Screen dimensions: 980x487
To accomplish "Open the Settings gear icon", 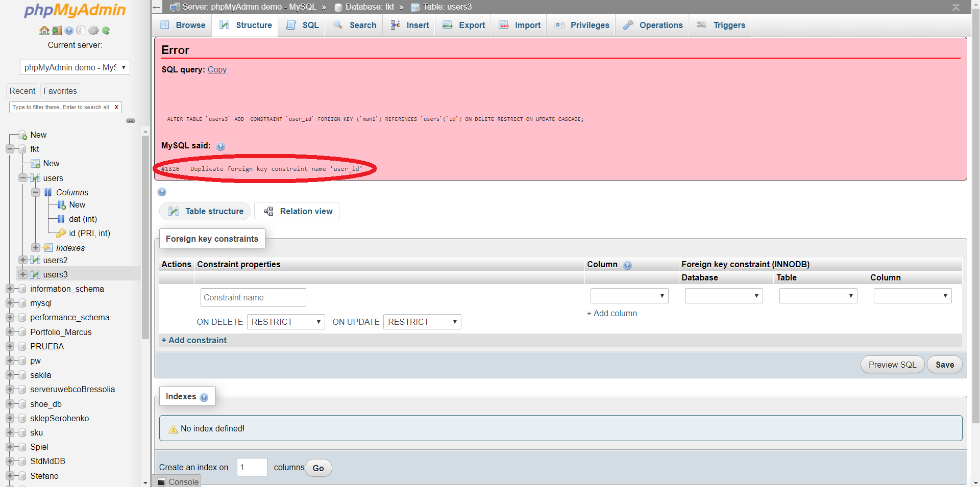I will click(93, 31).
